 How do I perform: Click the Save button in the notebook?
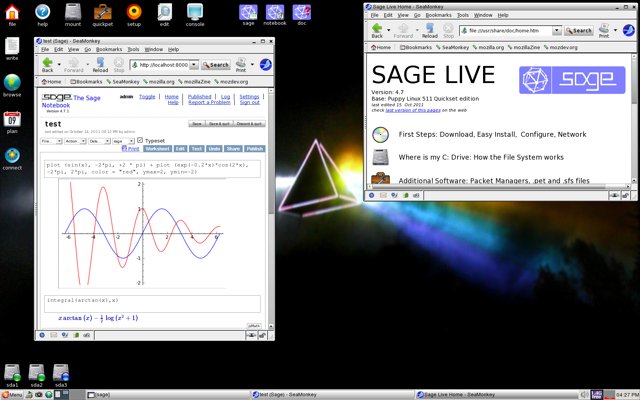(x=197, y=124)
